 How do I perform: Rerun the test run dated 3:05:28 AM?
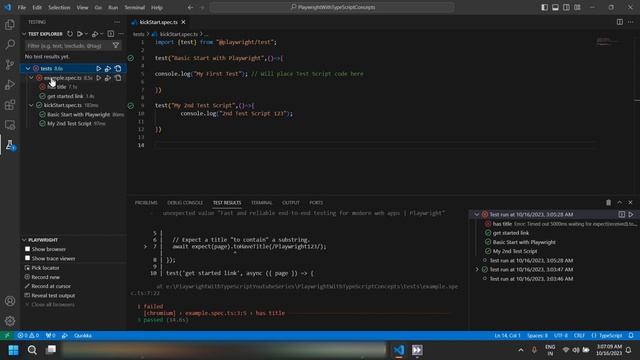tap(631, 214)
